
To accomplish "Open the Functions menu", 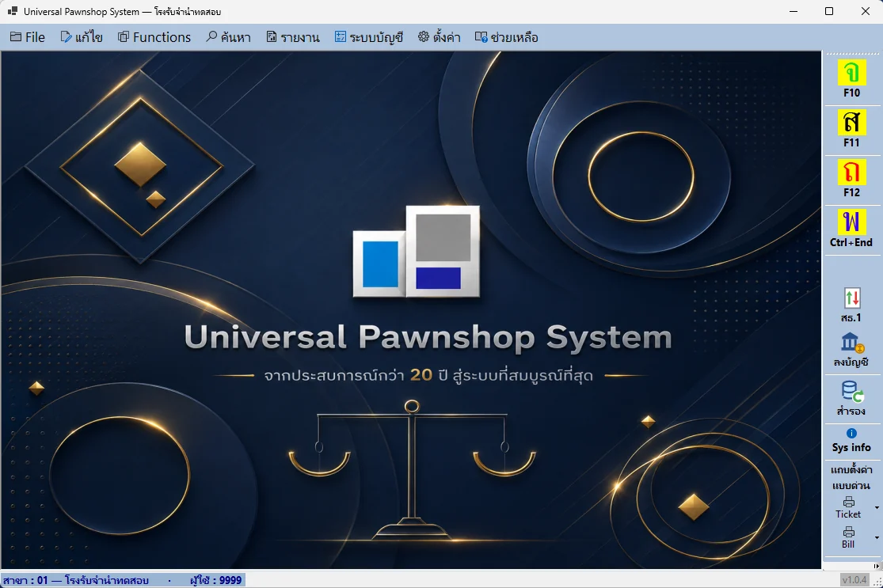I will click(154, 37).
